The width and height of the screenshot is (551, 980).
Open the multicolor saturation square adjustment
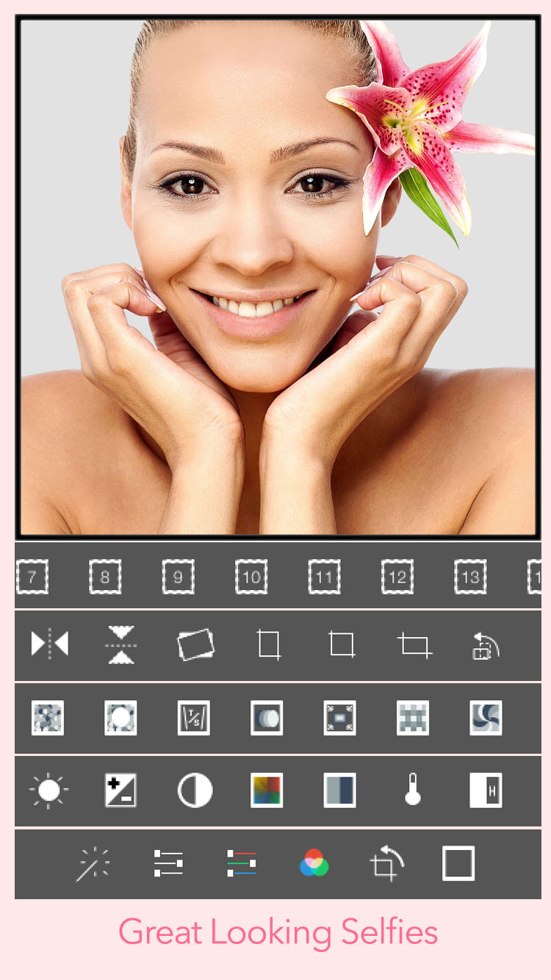(267, 790)
